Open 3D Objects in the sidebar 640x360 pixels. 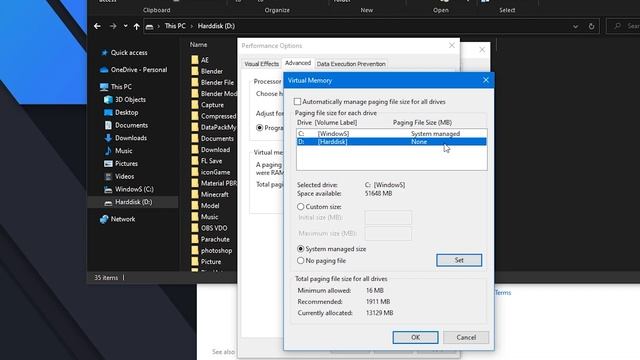pos(130,100)
